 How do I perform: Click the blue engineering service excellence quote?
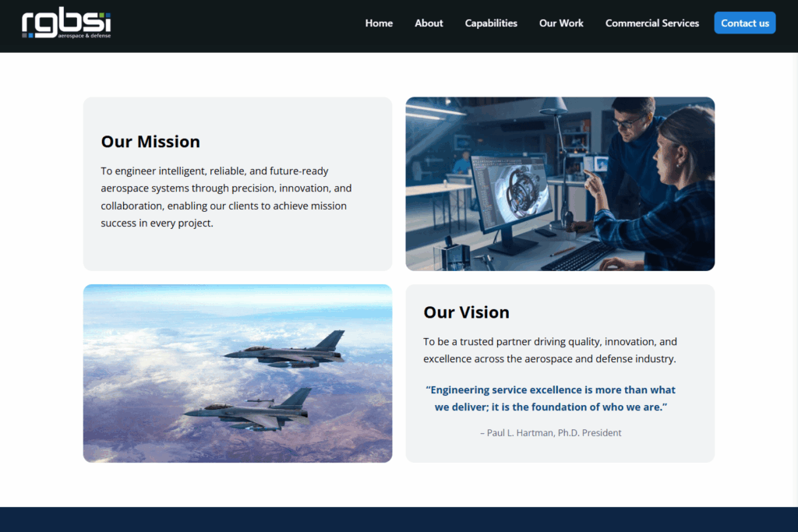550,398
